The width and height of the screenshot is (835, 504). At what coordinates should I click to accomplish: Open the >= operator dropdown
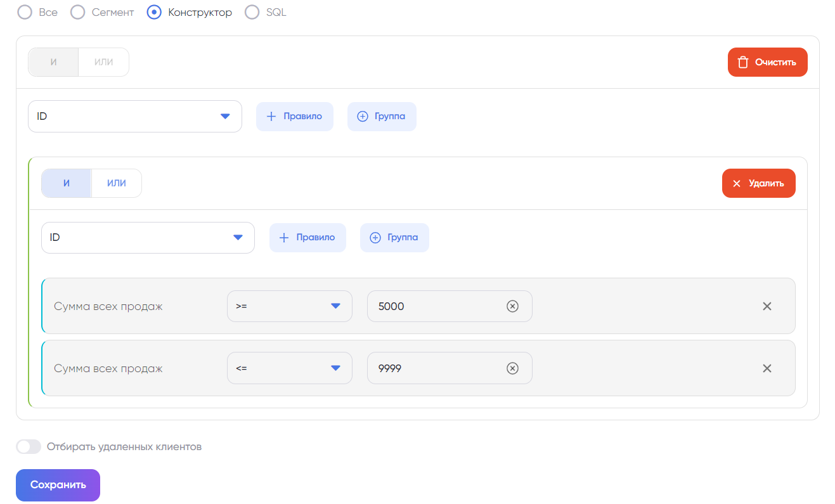pos(289,306)
